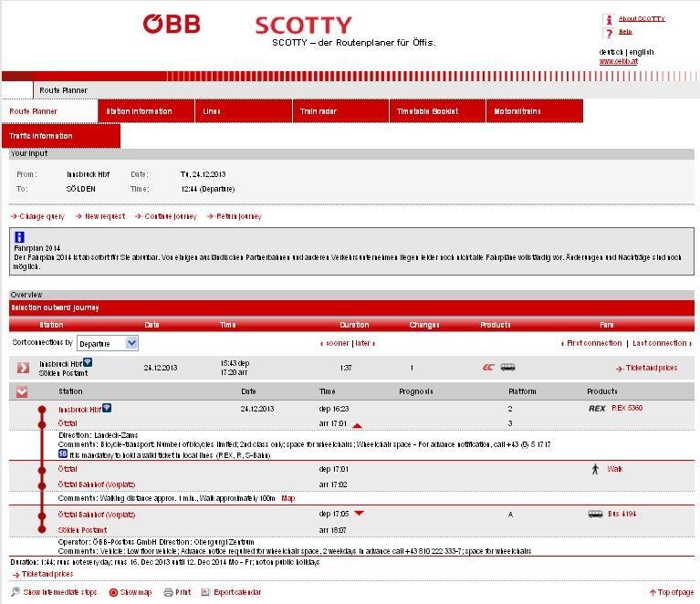Click the red up prognosis arrow at 17:01
700x604 pixels.
click(x=357, y=426)
